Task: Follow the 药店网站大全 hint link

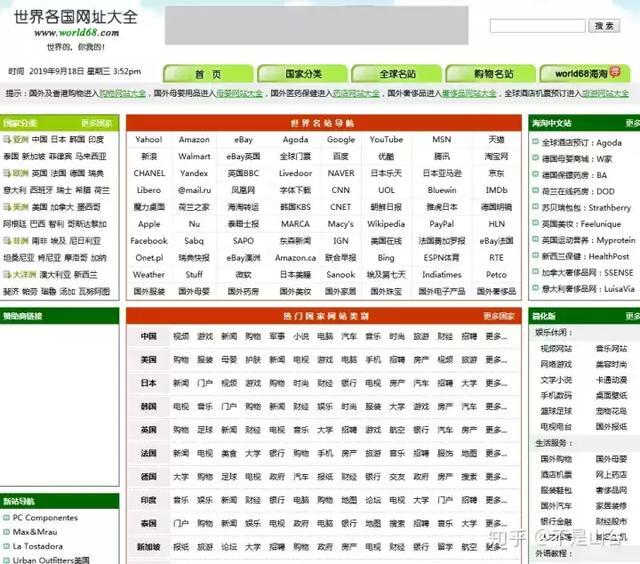Action: coord(356,93)
